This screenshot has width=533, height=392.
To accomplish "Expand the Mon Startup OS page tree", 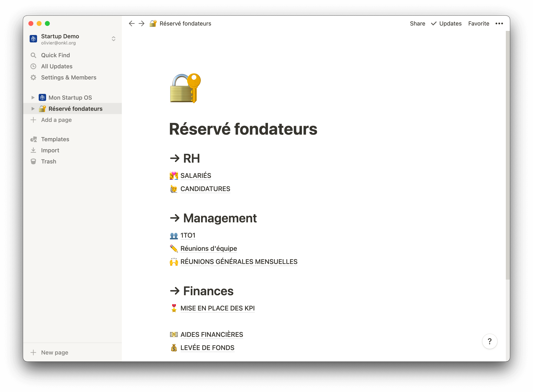I will pyautogui.click(x=33, y=98).
